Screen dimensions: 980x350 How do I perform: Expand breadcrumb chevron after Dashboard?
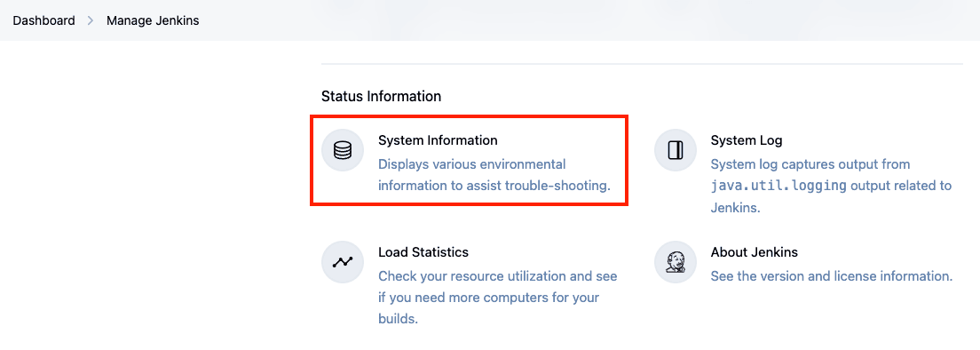coord(91,20)
